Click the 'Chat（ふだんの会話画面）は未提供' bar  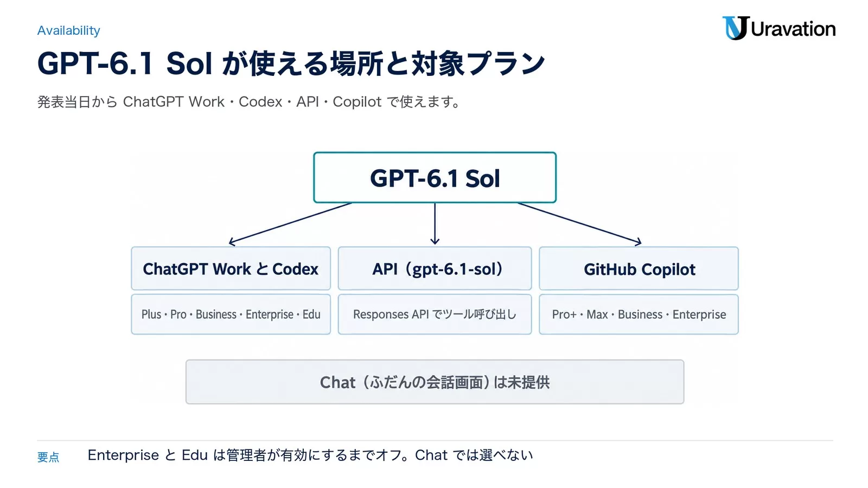[435, 382]
